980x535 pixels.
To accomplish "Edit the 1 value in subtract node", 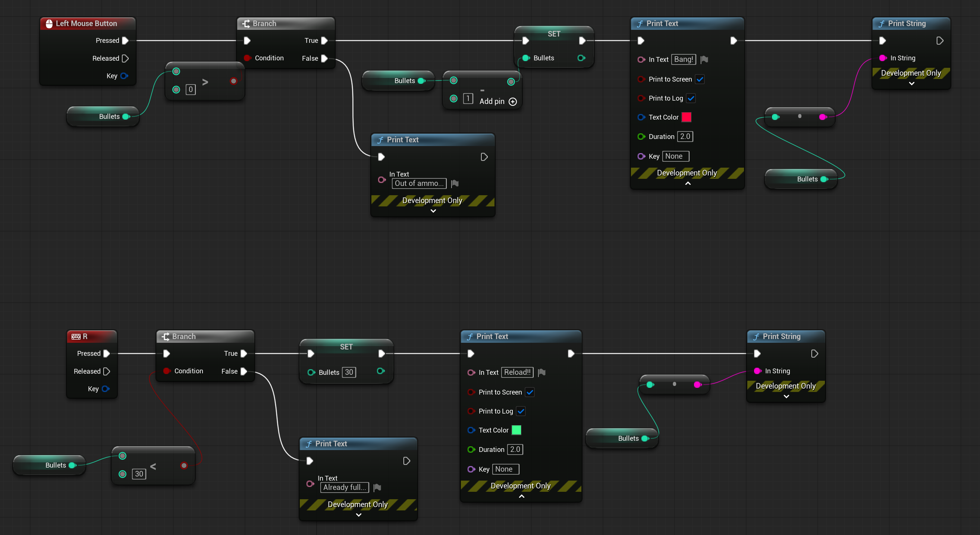I will (468, 99).
